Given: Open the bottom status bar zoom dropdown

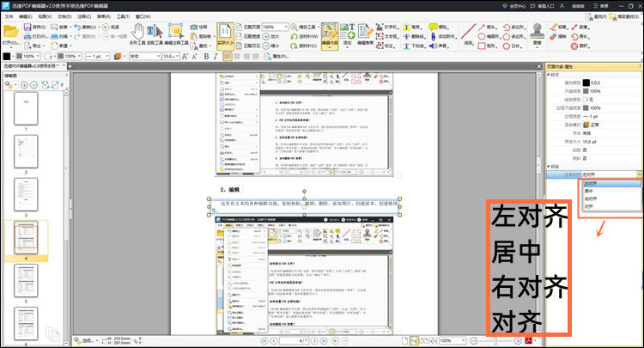Looking at the screenshot, I should [x=464, y=340].
